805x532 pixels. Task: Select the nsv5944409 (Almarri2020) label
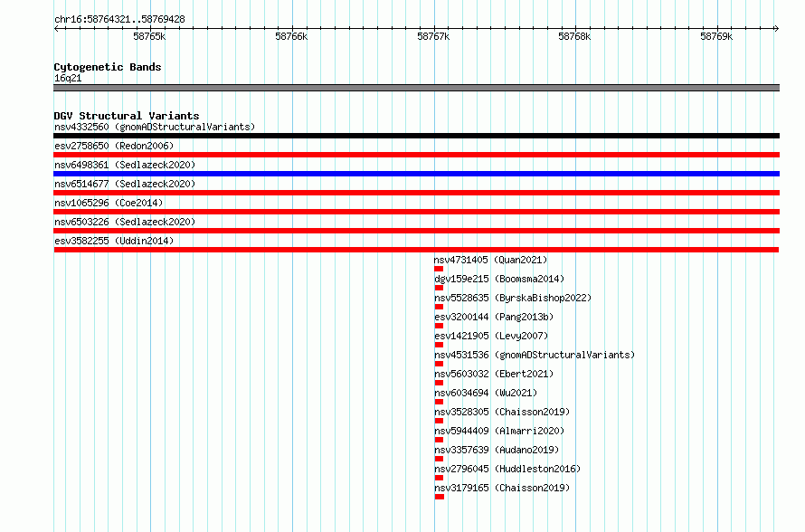[499, 431]
